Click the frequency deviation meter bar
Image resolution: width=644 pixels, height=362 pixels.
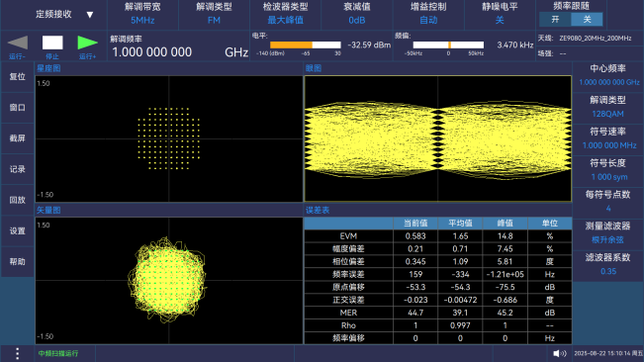point(448,45)
